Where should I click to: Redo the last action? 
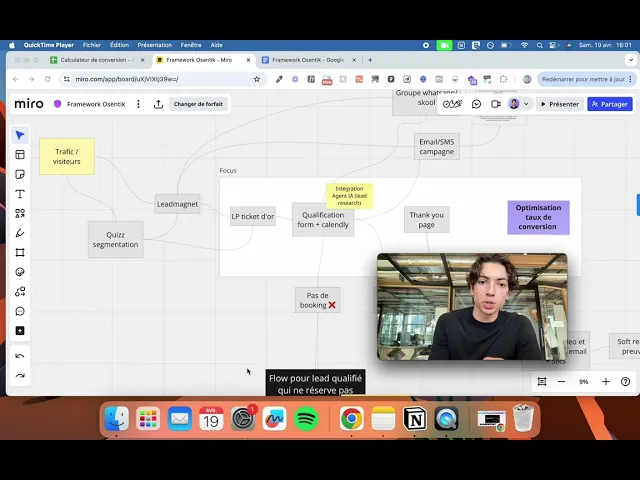[20, 376]
